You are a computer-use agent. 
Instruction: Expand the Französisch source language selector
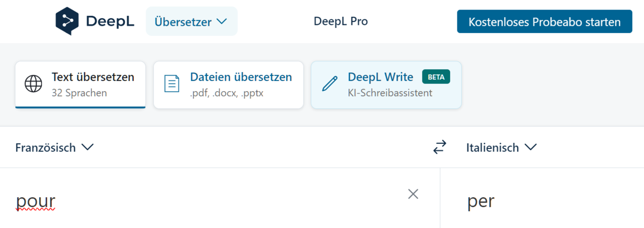click(x=54, y=147)
